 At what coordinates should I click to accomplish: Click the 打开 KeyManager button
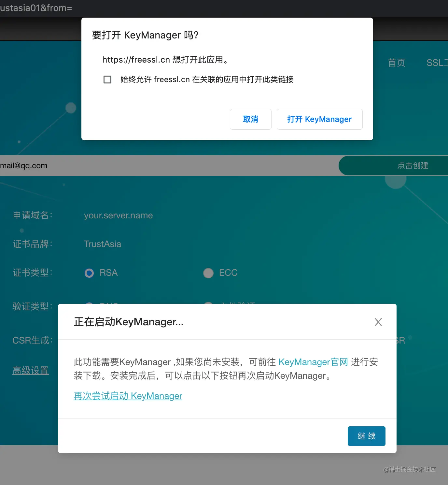(319, 119)
